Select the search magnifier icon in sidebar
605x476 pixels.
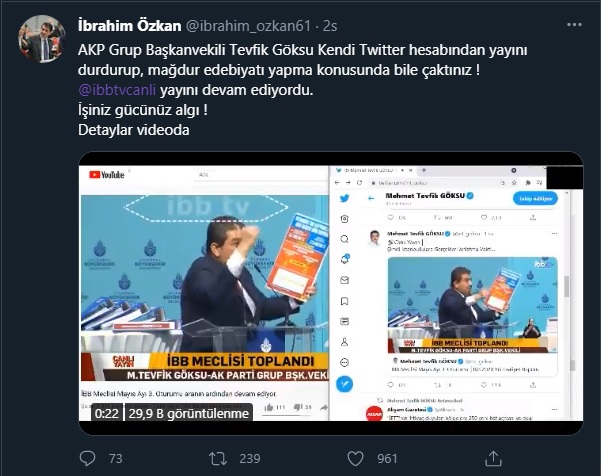click(x=345, y=239)
